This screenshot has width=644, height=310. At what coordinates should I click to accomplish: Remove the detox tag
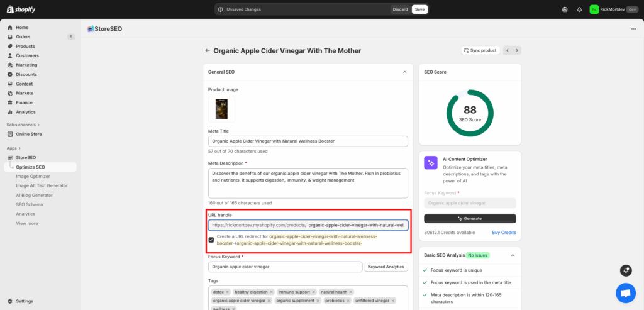[x=228, y=292]
